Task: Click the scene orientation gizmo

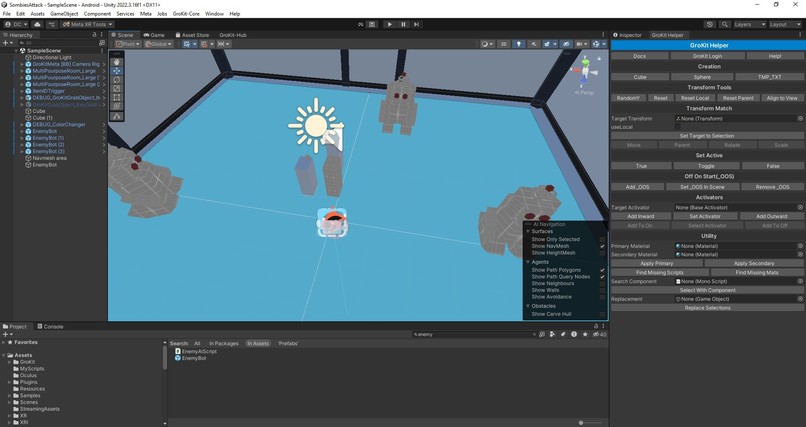Action: (585, 72)
